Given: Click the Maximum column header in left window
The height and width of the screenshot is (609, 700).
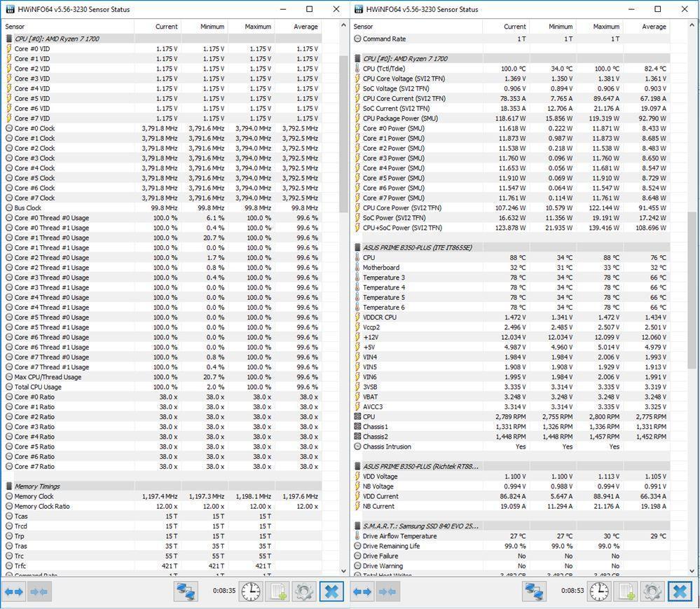Looking at the screenshot, I should pyautogui.click(x=257, y=27).
